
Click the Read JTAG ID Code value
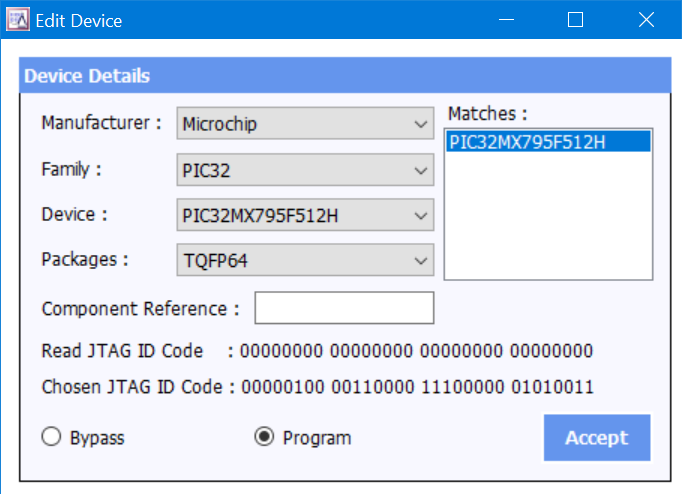[416, 351]
